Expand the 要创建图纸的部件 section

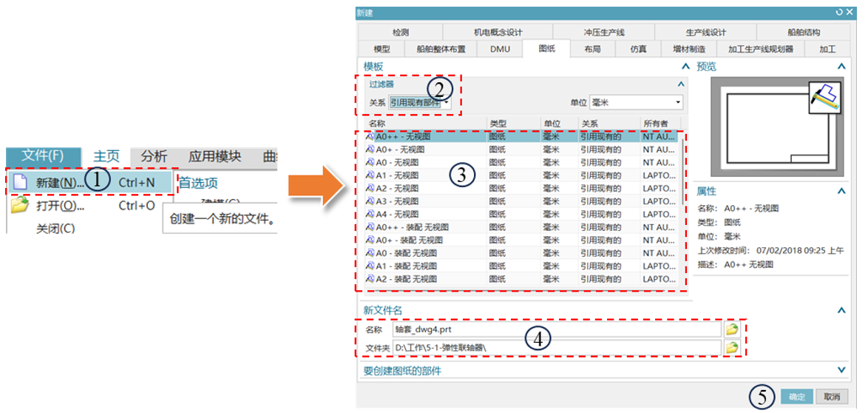pyautogui.click(x=841, y=370)
